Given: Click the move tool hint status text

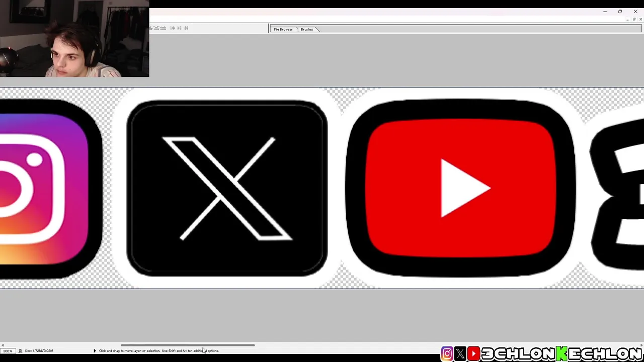Looking at the screenshot, I should click(159, 351).
